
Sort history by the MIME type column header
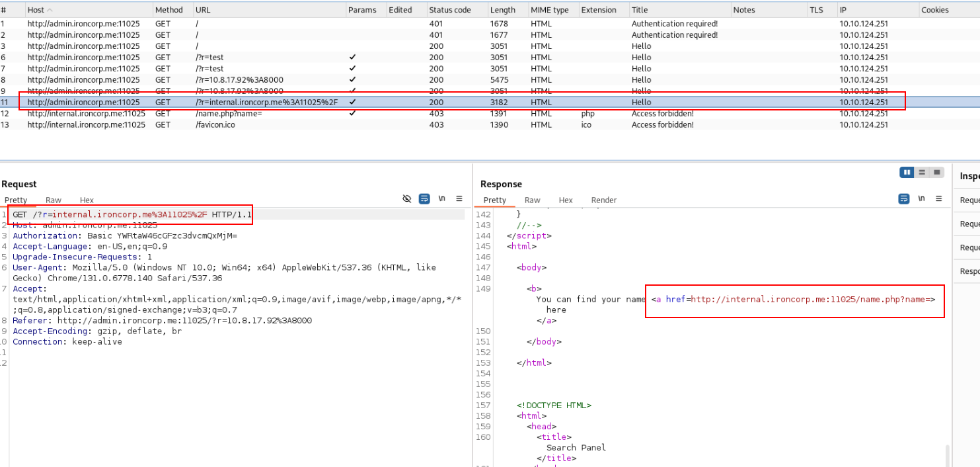[552, 10]
